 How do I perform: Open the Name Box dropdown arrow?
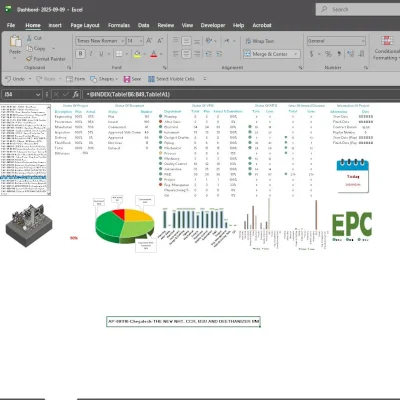38,95
